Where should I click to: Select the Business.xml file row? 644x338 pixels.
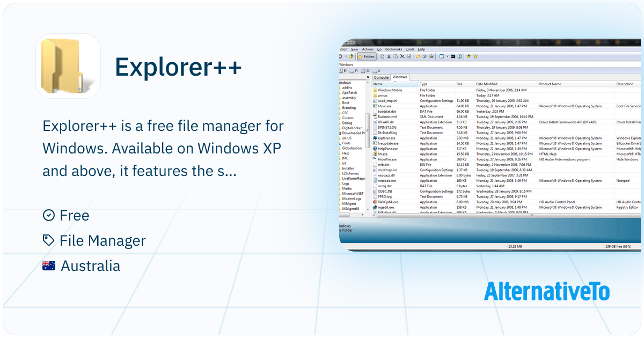(507, 116)
